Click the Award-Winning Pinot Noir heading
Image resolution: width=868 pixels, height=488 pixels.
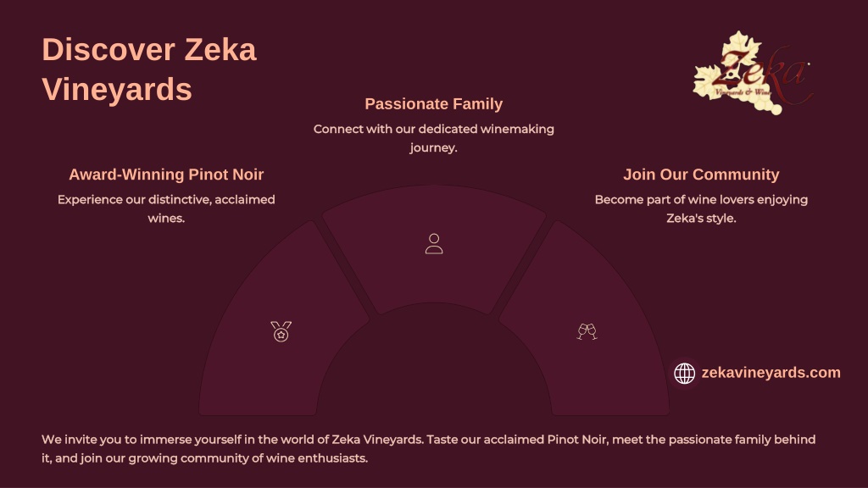point(166,175)
